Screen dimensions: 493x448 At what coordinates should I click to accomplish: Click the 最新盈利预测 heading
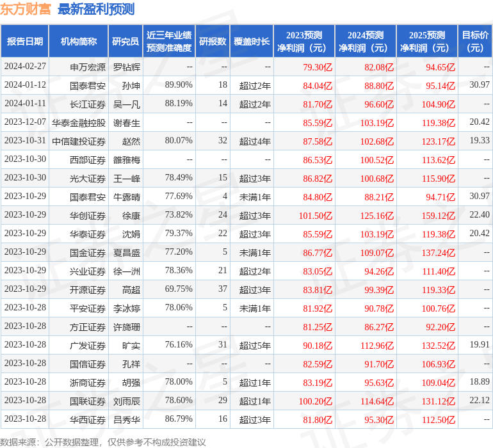[x=96, y=9]
